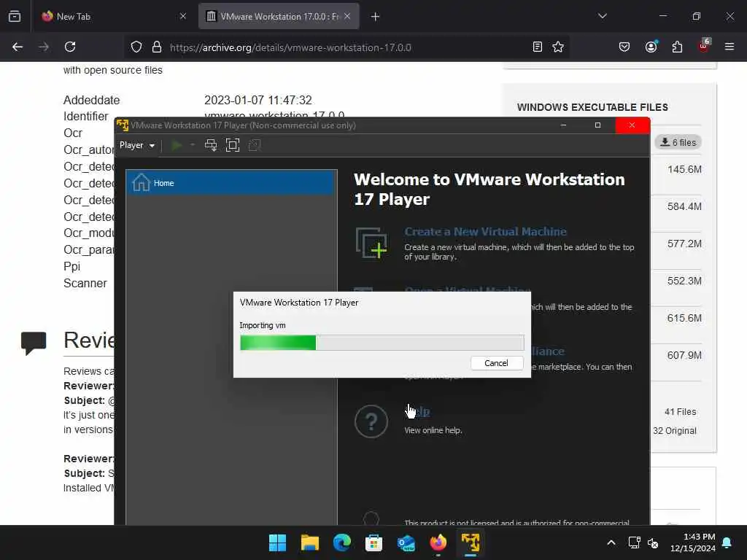Open File Explorer from the taskbar
This screenshot has width=747, height=560.
tap(309, 542)
